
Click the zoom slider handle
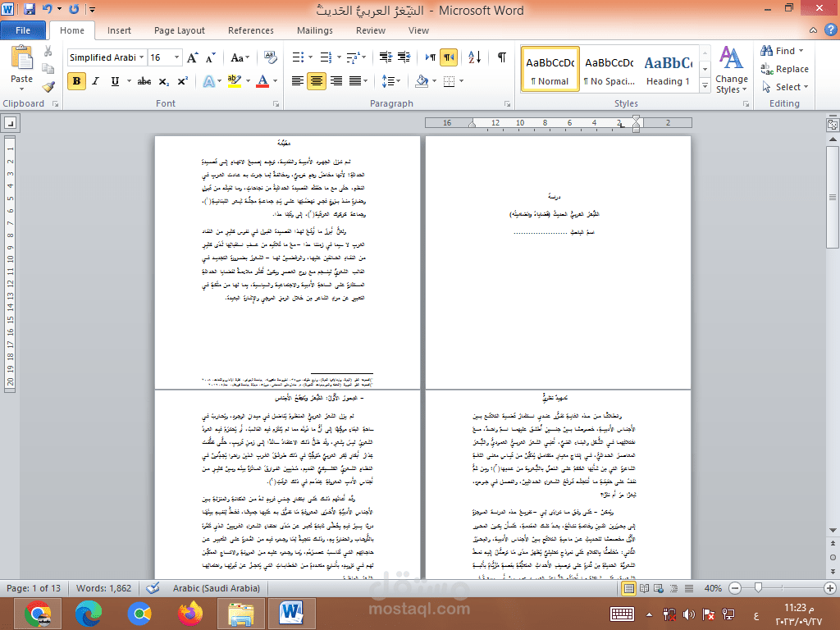pyautogui.click(x=758, y=588)
